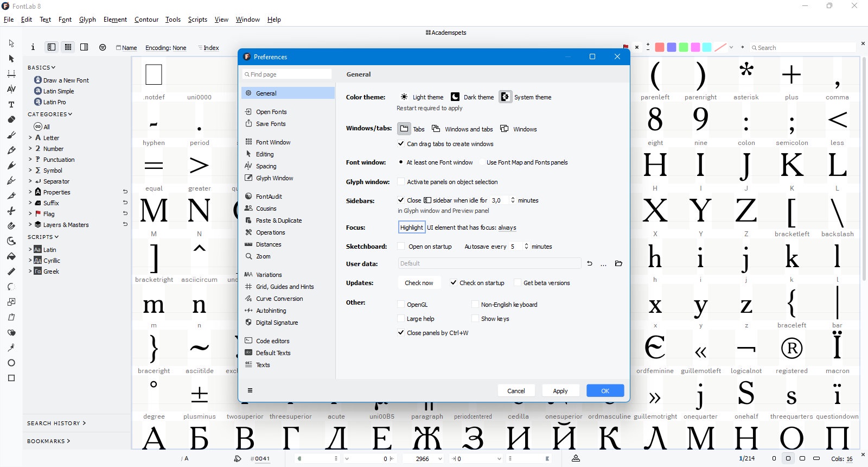Image resolution: width=868 pixels, height=467 pixels.
Task: Click the Apply button
Action: coord(560,391)
